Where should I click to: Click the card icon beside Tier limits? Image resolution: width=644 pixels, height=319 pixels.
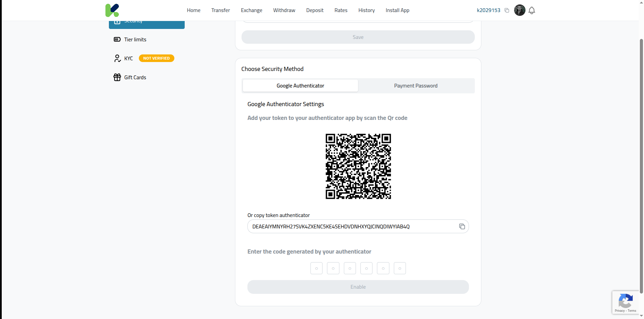tap(117, 39)
